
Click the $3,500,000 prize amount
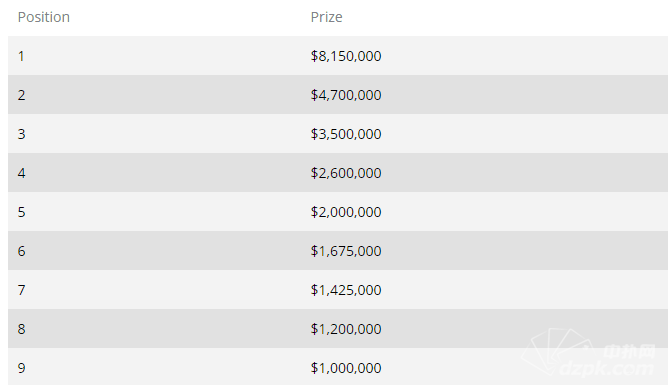pyautogui.click(x=346, y=134)
